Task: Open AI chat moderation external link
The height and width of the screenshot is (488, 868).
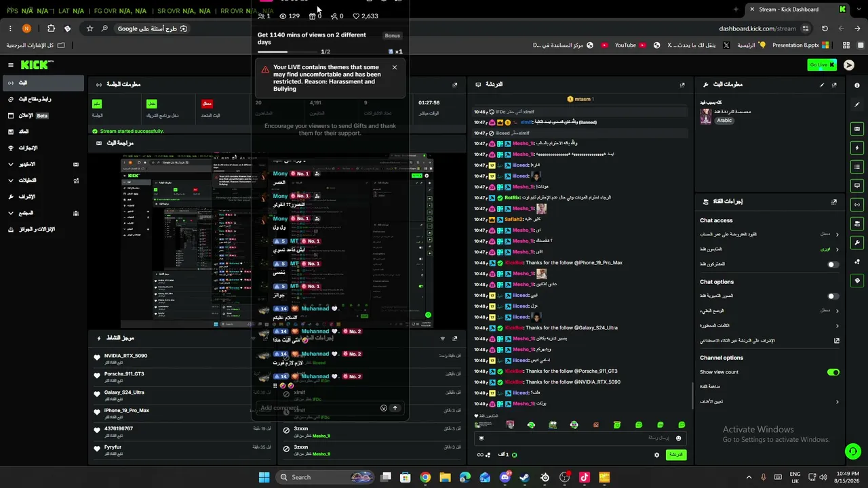Action: [837, 341]
